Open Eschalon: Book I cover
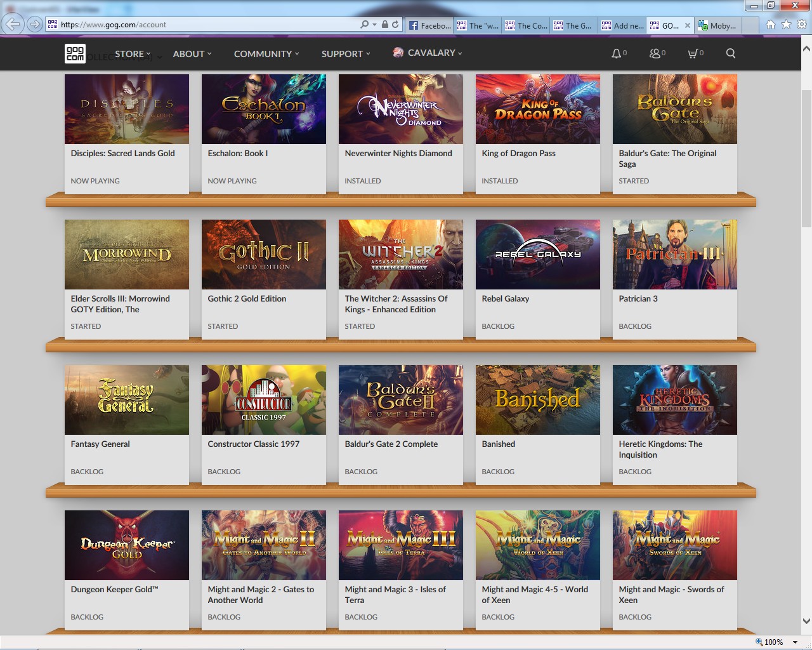The image size is (812, 650). point(264,109)
